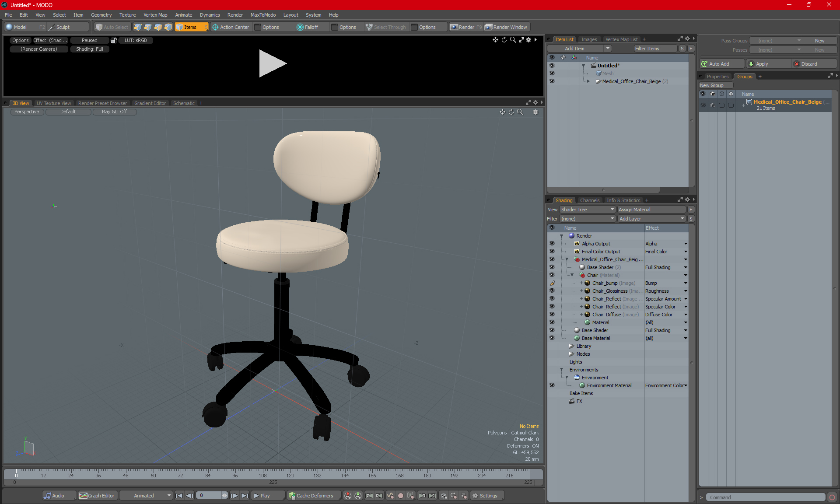Toggle visibility of Chair_Glossiness image layer

[552, 291]
